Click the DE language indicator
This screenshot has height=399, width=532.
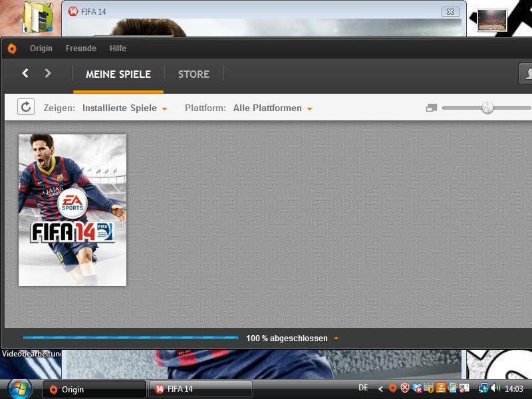coord(363,388)
